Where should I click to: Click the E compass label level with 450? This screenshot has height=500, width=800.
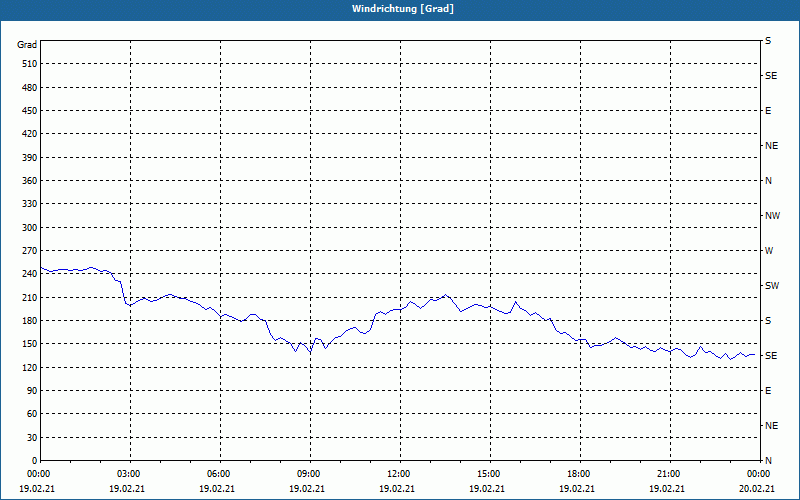768,111
